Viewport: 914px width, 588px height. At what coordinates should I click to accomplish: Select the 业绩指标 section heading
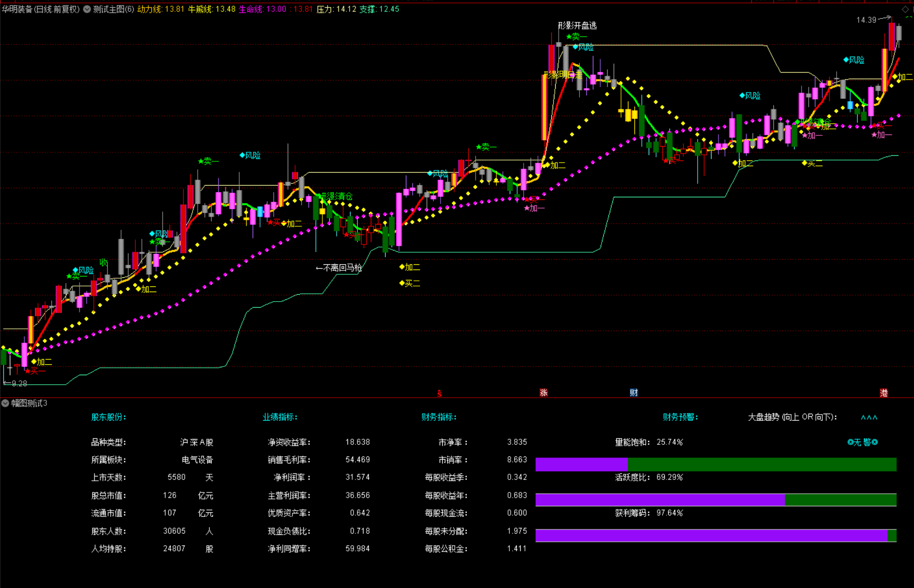(280, 417)
